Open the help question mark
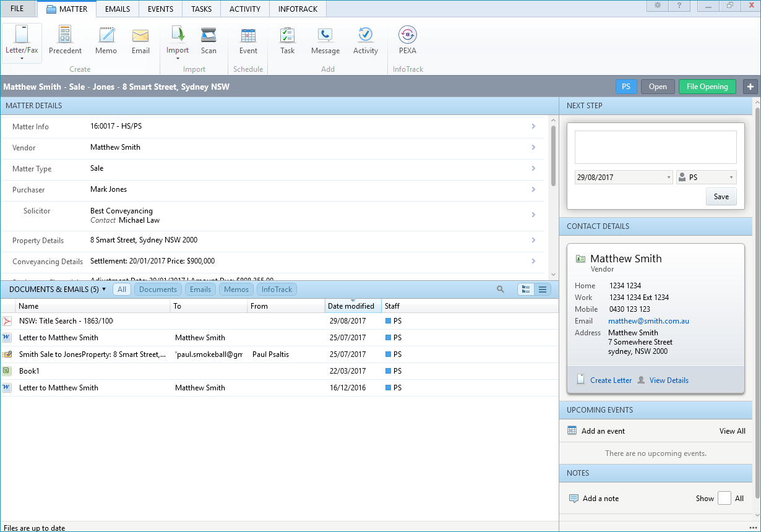The height and width of the screenshot is (532, 761). (x=679, y=6)
